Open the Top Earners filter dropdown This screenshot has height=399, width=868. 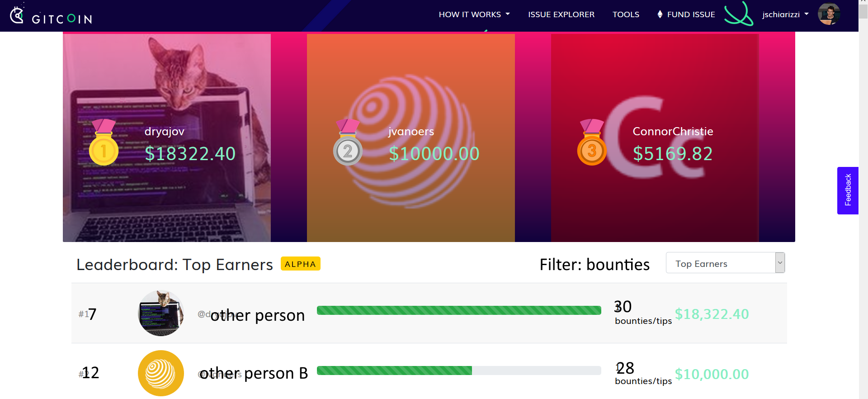[x=725, y=262]
